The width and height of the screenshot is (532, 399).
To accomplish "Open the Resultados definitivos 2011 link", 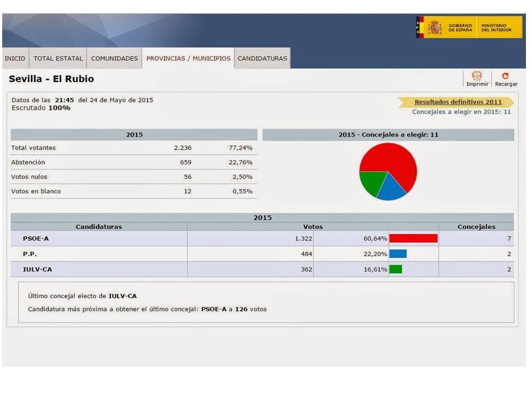I will (x=458, y=102).
